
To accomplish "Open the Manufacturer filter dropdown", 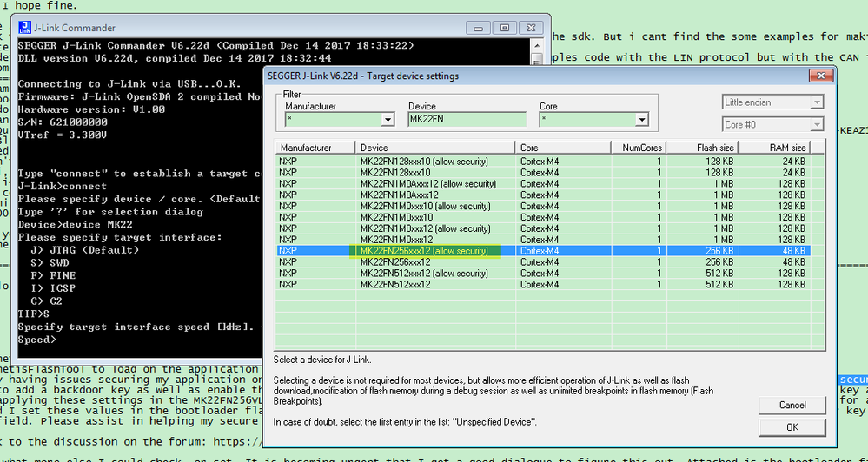I will coord(388,119).
